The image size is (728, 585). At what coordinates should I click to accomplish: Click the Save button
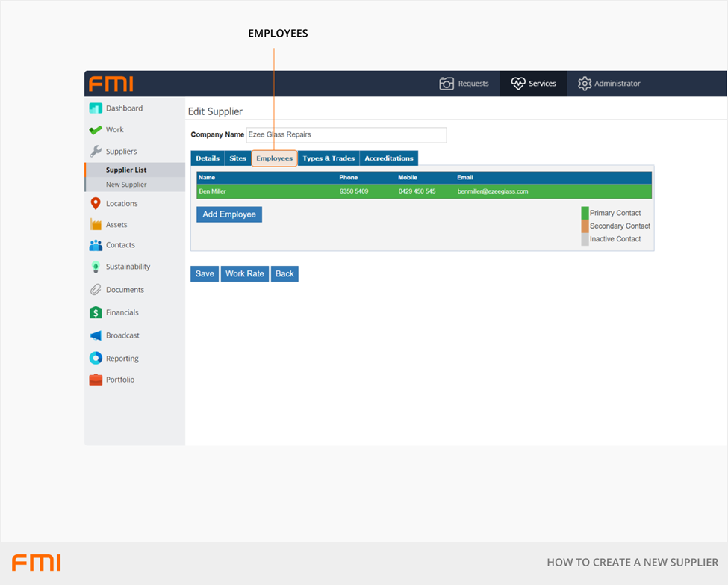[x=205, y=274]
